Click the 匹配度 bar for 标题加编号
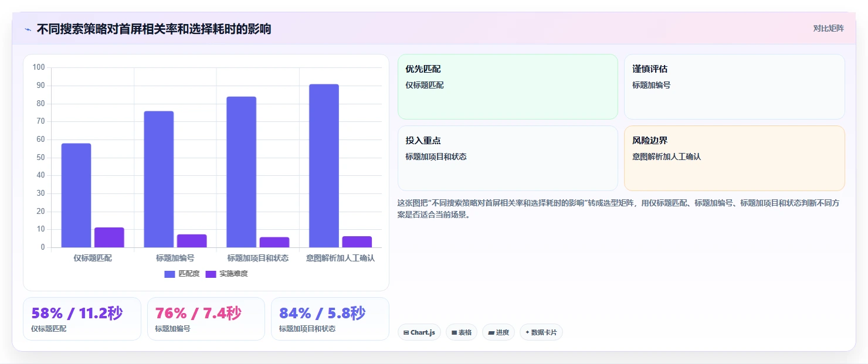 159,179
